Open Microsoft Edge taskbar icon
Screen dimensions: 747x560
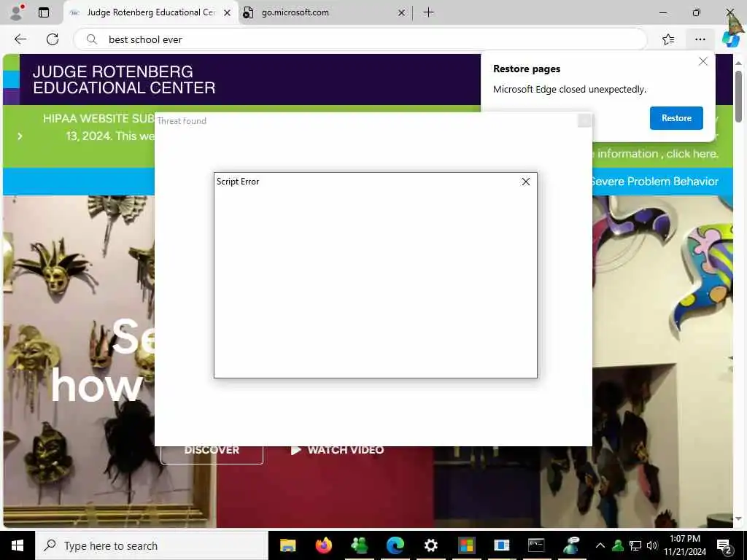pyautogui.click(x=395, y=545)
